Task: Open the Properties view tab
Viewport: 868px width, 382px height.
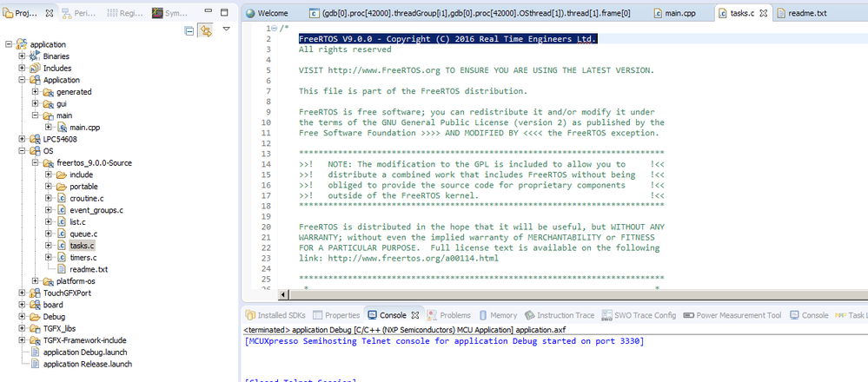Action: pyautogui.click(x=336, y=315)
